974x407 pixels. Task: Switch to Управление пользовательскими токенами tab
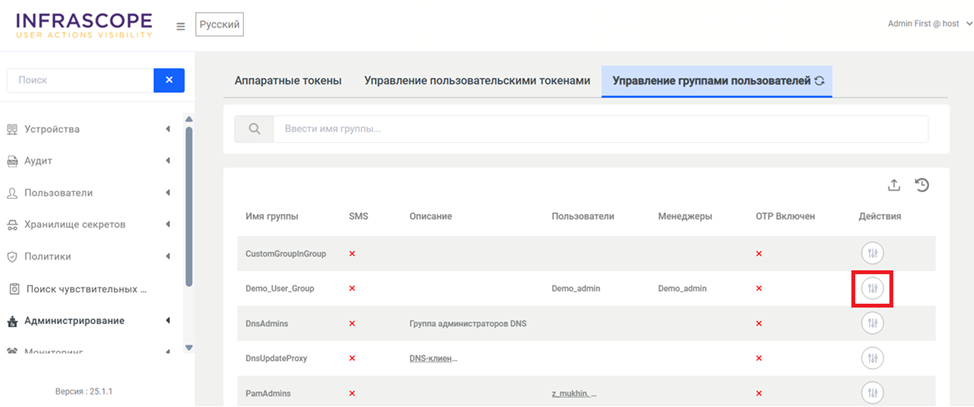(x=471, y=81)
